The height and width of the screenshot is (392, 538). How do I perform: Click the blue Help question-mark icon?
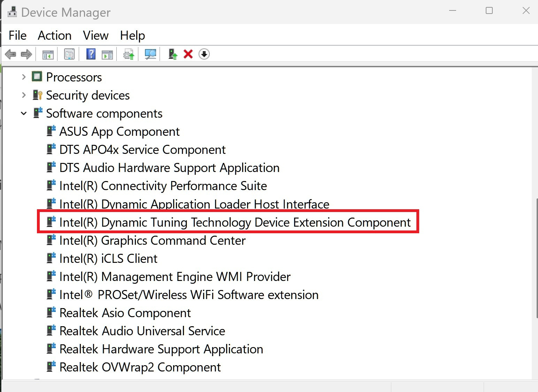point(91,54)
